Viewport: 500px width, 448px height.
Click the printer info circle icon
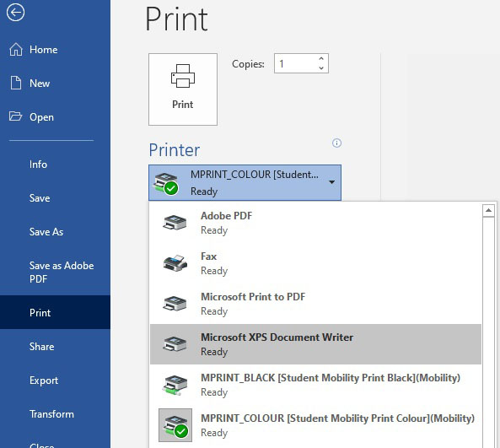(x=336, y=143)
